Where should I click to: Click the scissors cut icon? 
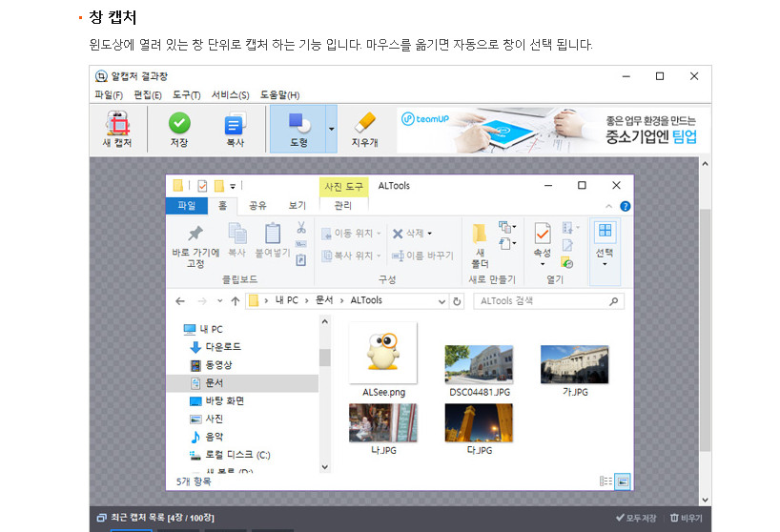coord(301,228)
